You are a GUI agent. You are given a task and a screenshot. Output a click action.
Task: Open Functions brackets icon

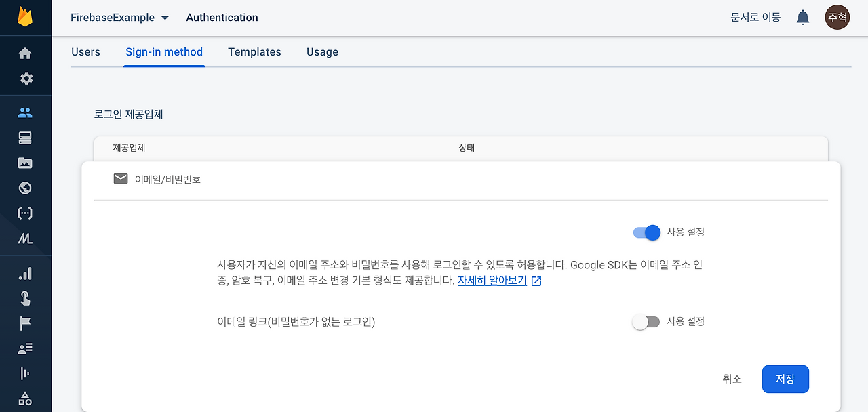25,213
